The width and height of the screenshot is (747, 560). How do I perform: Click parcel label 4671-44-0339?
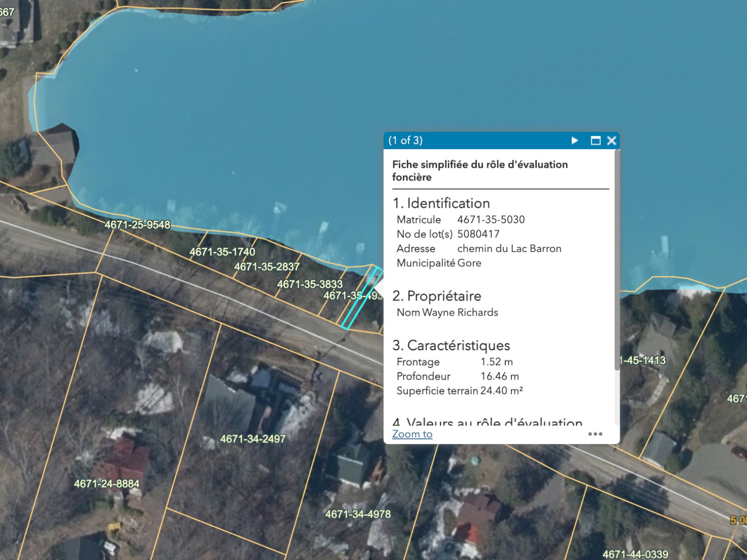pyautogui.click(x=635, y=554)
